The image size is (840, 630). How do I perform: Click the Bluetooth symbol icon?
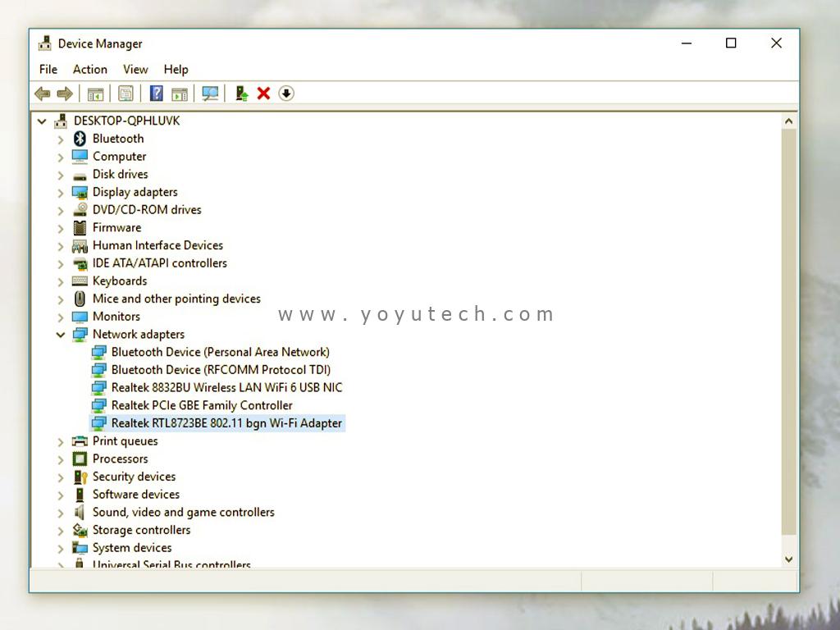click(x=80, y=139)
